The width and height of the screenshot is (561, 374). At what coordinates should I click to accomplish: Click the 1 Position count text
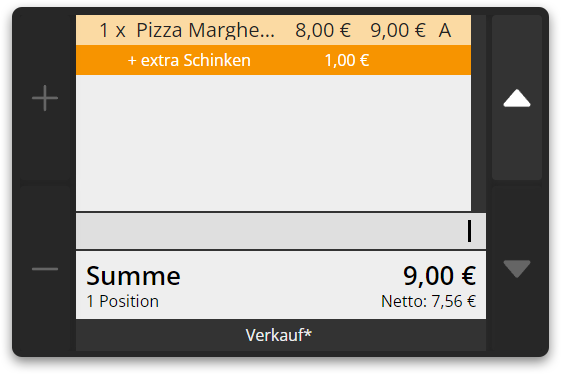point(122,301)
